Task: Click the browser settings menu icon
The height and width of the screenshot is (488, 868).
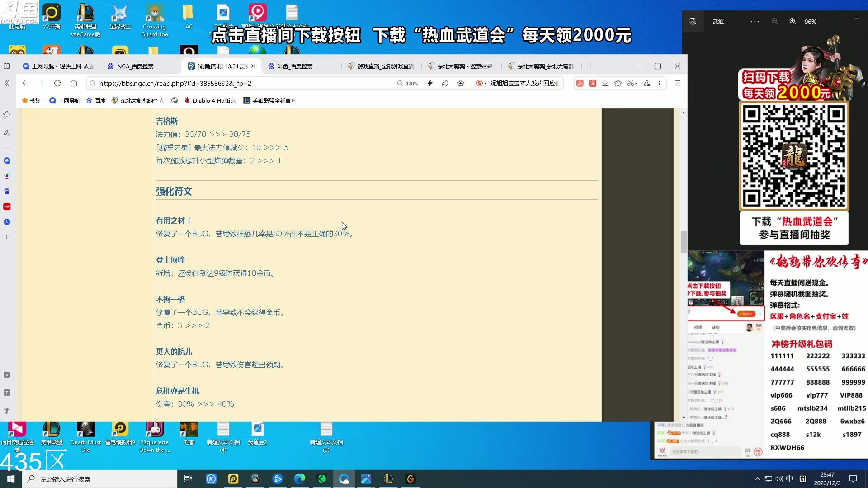Action: click(x=678, y=84)
